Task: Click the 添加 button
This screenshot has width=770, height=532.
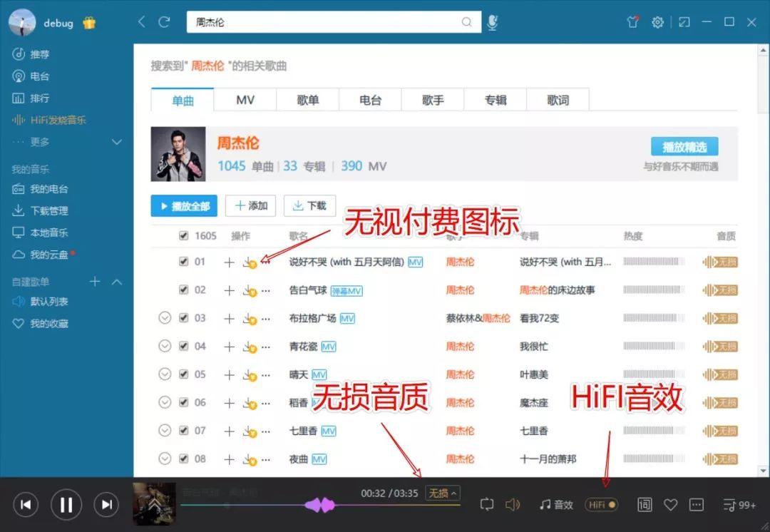Action: (x=250, y=206)
